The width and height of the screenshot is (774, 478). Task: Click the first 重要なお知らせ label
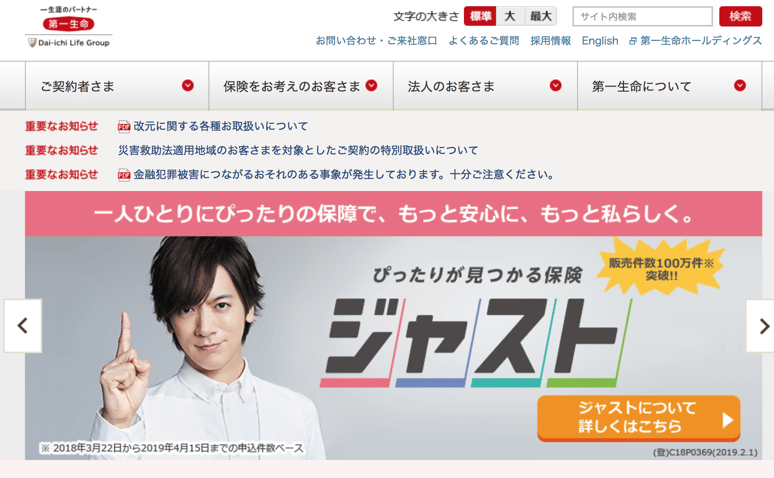point(62,126)
